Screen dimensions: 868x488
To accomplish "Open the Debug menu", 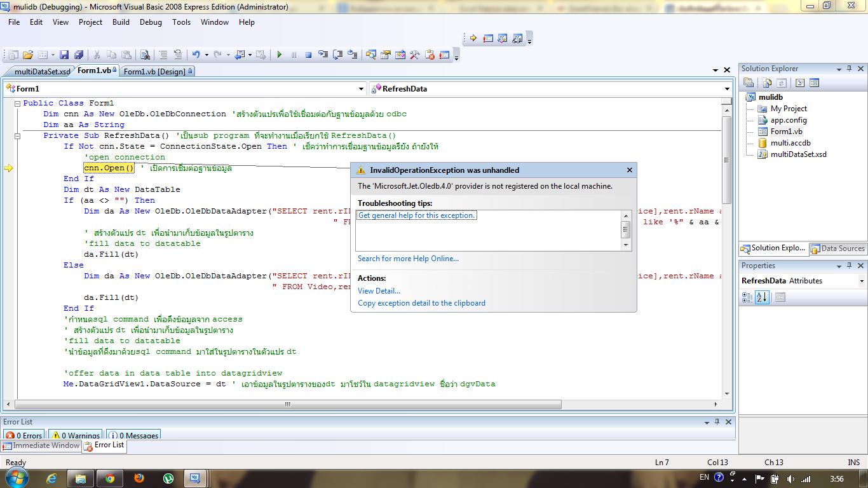I will pos(151,22).
